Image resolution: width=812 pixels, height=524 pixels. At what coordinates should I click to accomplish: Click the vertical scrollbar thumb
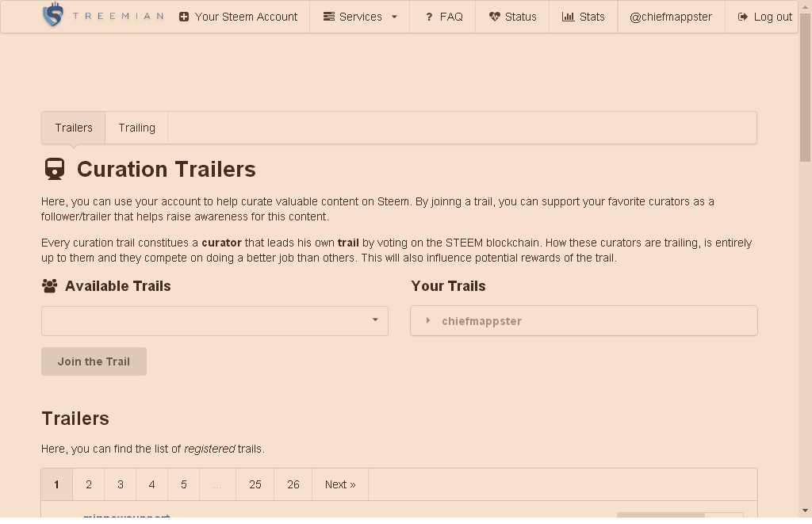pos(805,88)
